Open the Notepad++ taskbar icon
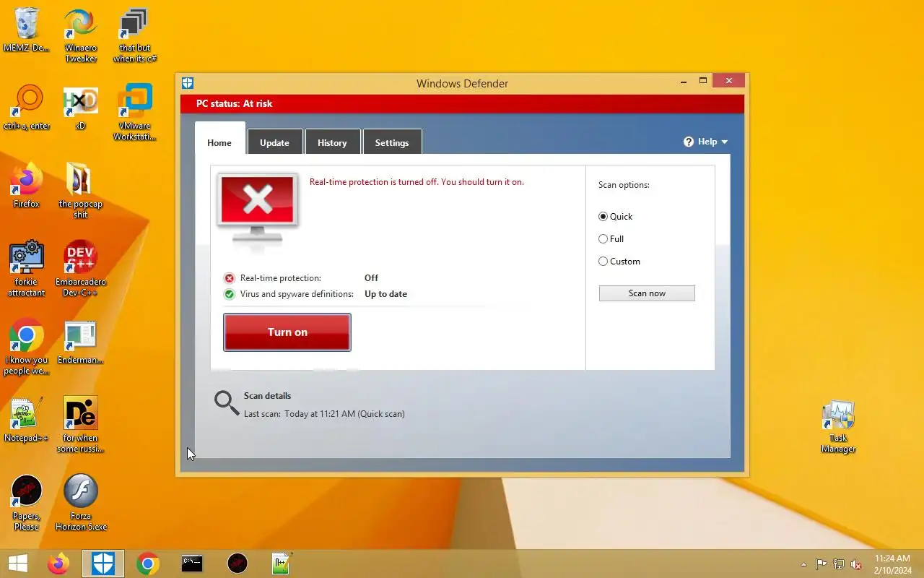This screenshot has width=924, height=578. 282,564
